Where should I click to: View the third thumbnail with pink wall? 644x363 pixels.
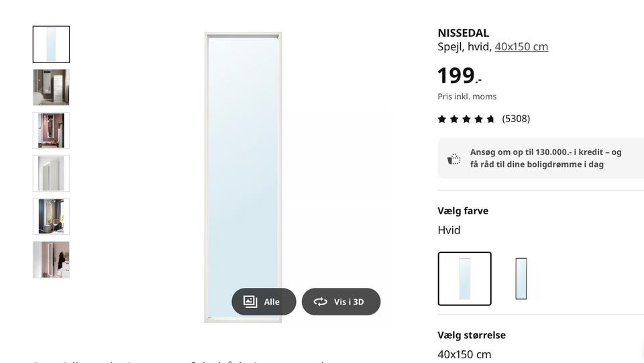click(x=51, y=130)
